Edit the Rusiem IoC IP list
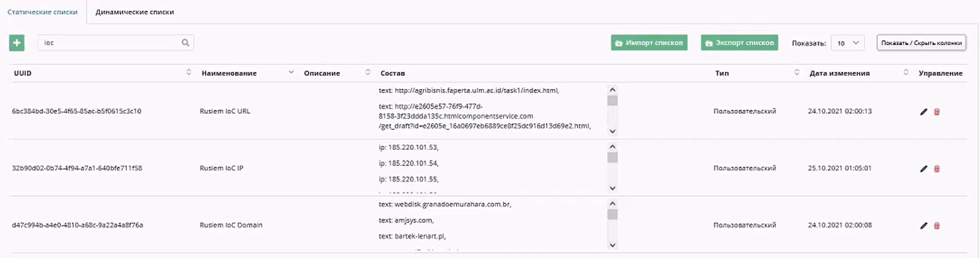This screenshot has height=258, width=980. pos(923,169)
